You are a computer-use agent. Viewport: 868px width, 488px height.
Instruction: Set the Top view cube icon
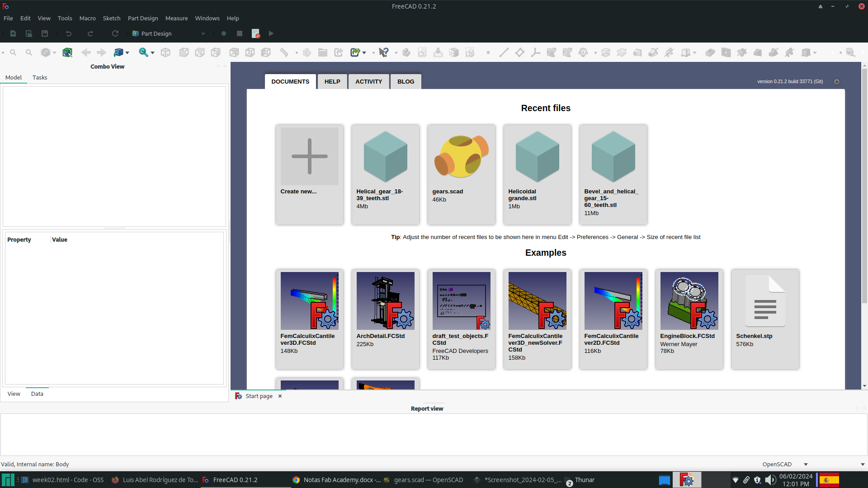pos(200,52)
